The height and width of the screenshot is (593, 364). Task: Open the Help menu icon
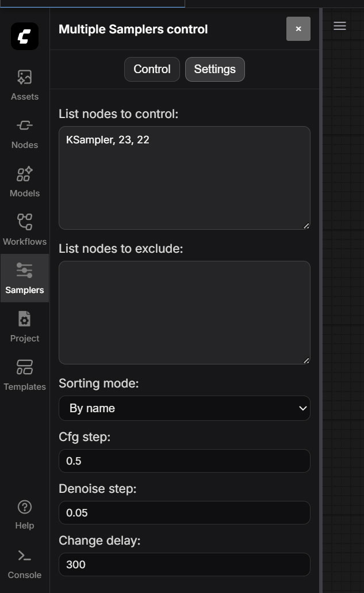[25, 514]
